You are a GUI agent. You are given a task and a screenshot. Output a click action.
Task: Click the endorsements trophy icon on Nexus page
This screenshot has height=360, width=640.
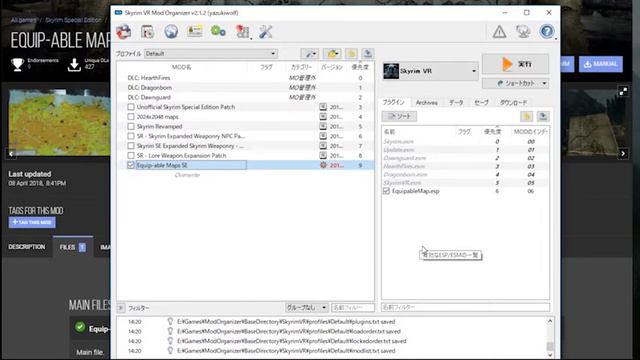pos(17,64)
